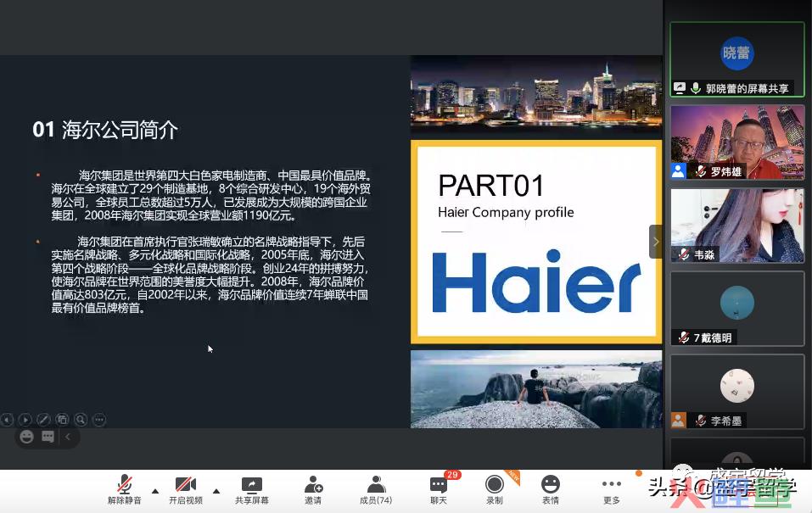
Task: Click city skyline image on slide
Action: (x=536, y=93)
